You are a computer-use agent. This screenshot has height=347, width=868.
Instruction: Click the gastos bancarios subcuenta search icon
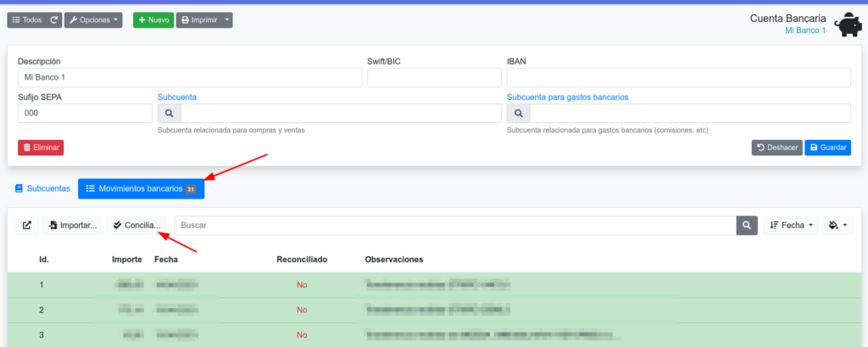click(x=518, y=113)
